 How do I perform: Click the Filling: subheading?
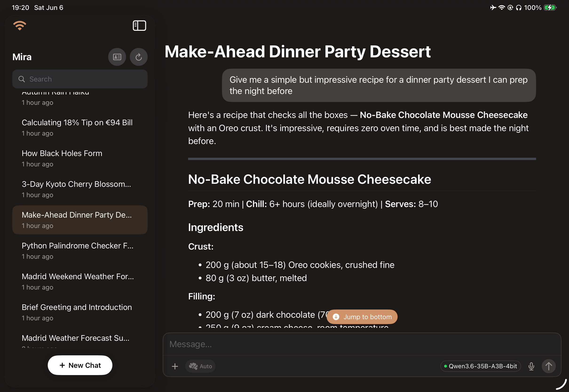pos(202,296)
